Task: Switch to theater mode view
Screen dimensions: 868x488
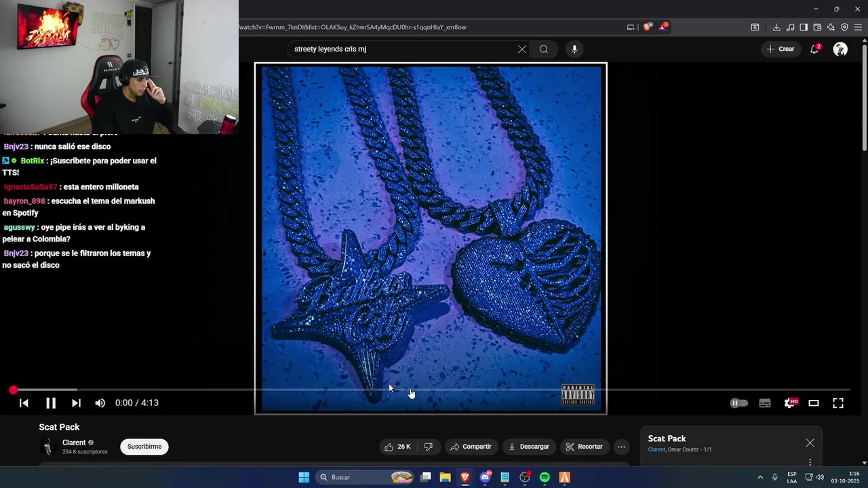Action: pos(814,403)
